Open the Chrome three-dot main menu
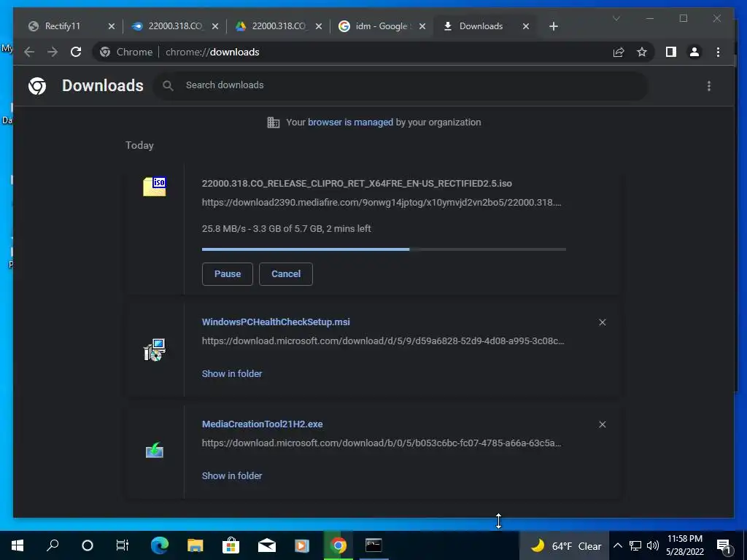 (x=718, y=52)
